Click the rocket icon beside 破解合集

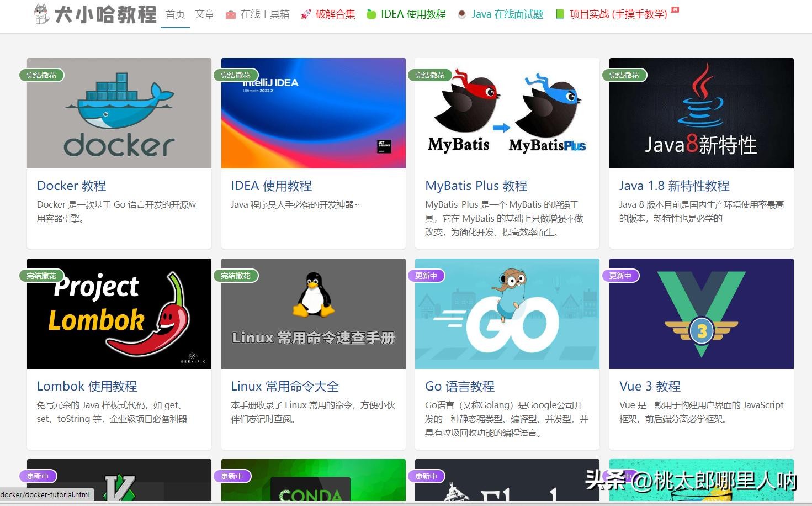pos(306,15)
